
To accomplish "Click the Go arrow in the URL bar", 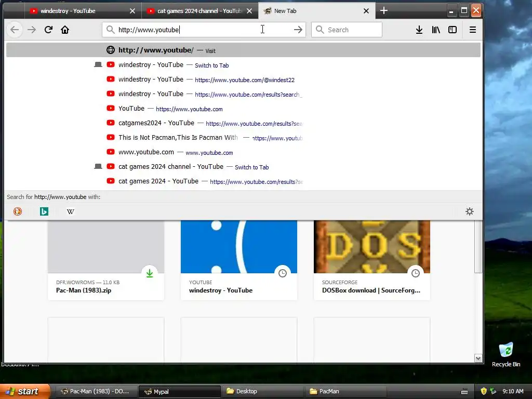I will [298, 30].
